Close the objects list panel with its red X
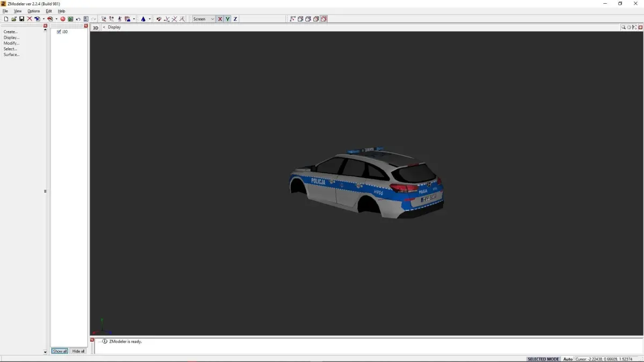 point(86,26)
